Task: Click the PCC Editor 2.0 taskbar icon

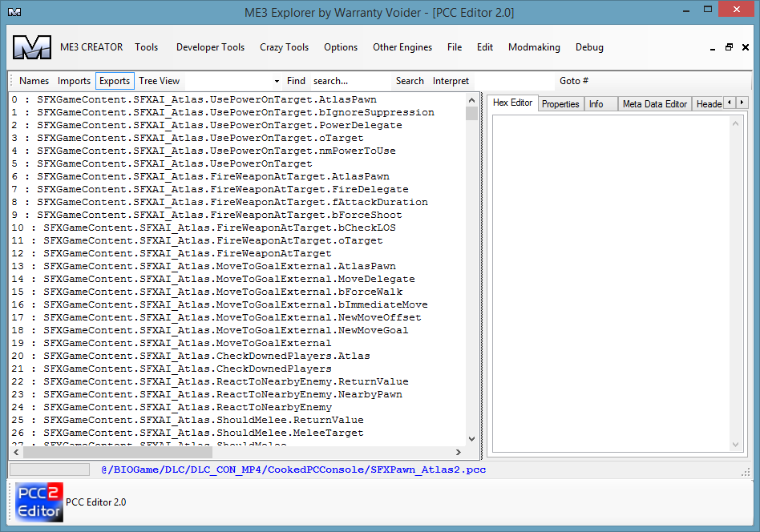Action: 39,502
